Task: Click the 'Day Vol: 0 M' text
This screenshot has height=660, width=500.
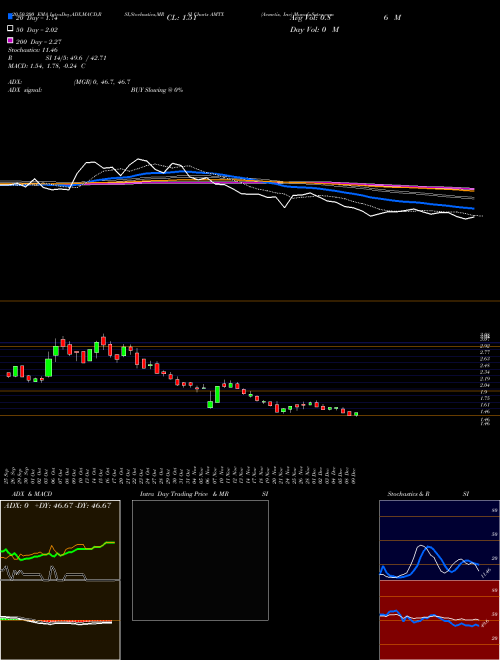Action: point(314,30)
